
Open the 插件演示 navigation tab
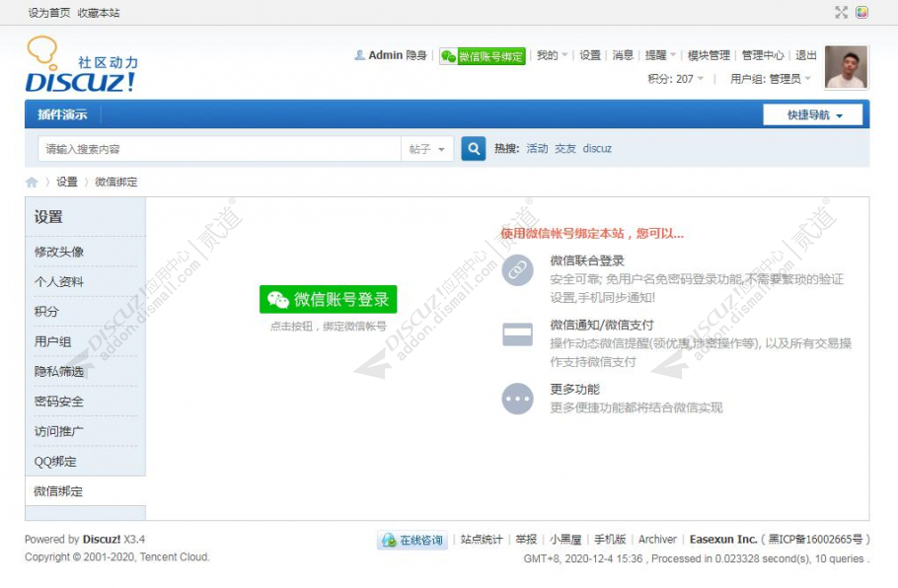click(x=62, y=114)
